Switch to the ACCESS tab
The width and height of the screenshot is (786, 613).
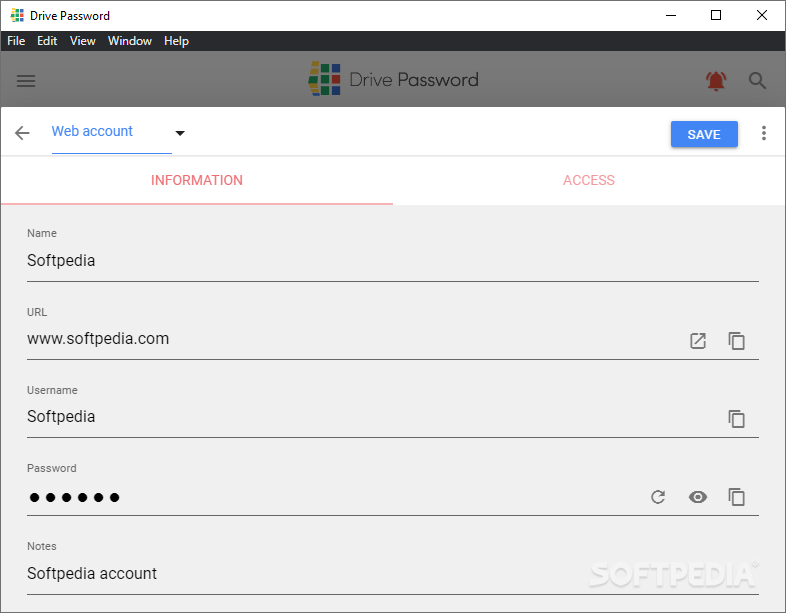(x=589, y=180)
